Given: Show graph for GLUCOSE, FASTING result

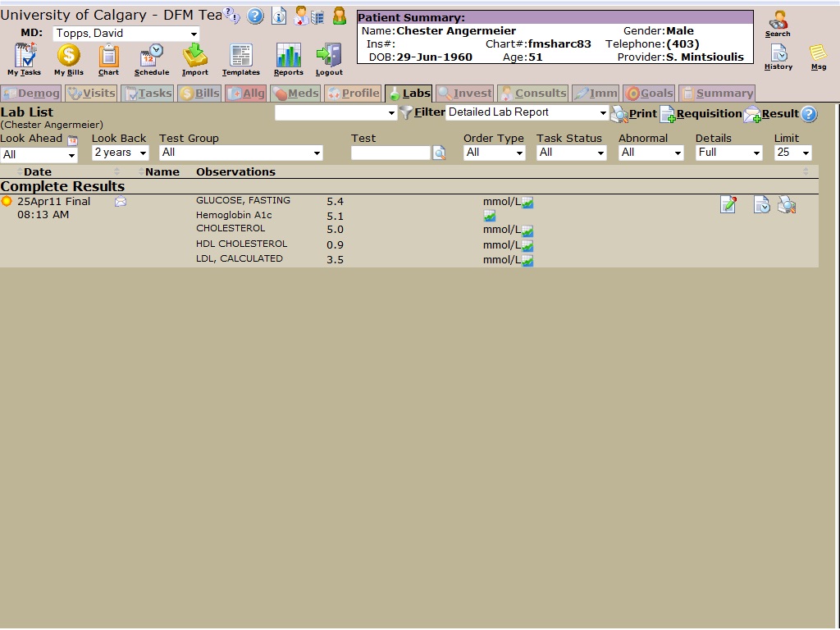Looking at the screenshot, I should (x=528, y=203).
